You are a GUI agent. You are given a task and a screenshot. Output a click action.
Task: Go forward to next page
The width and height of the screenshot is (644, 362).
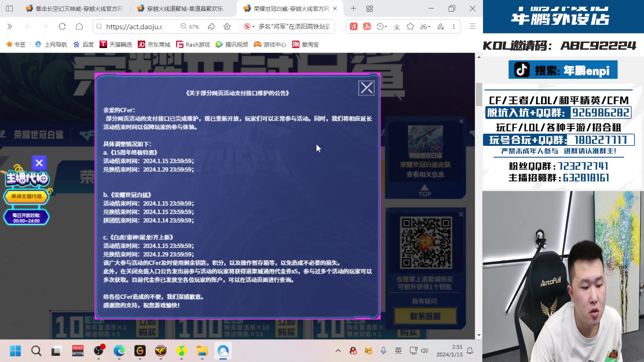[x=45, y=26]
